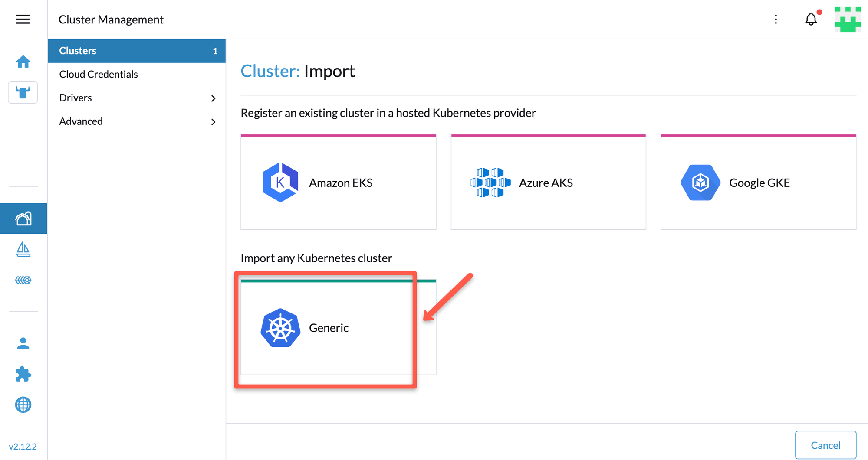868x460 pixels.
Task: Select the Amazon EKS provider card
Action: pos(338,182)
